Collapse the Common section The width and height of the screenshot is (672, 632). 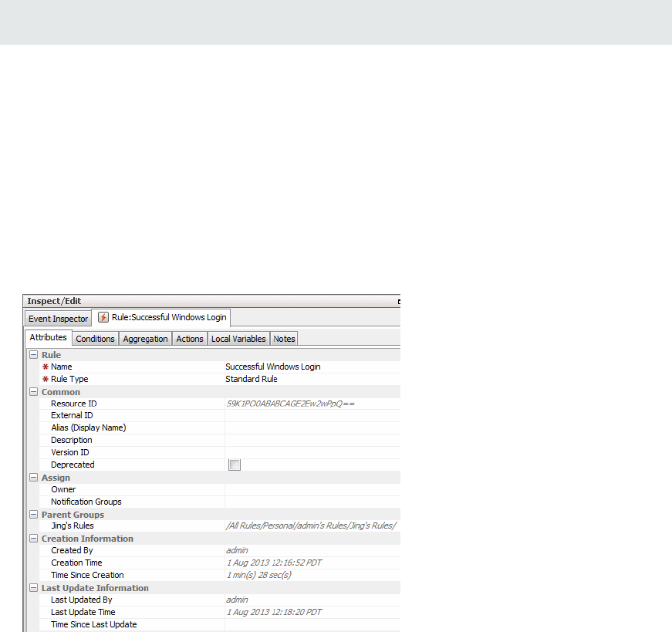coord(33,391)
